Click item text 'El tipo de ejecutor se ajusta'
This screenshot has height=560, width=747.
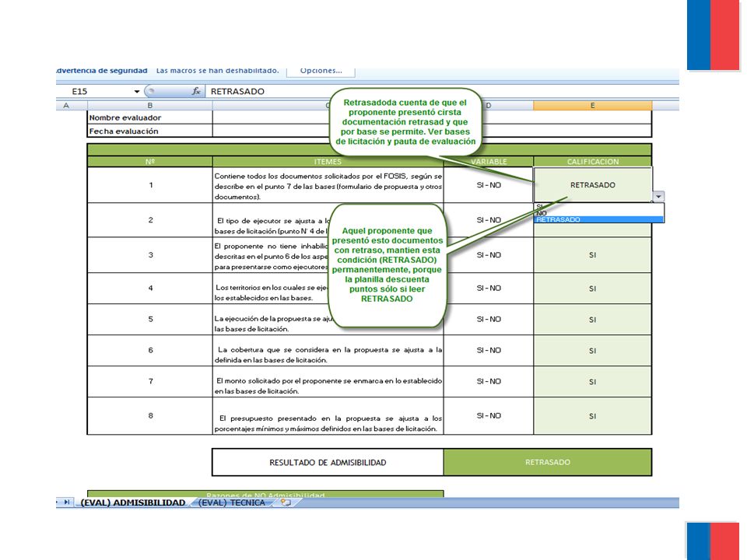(x=272, y=226)
